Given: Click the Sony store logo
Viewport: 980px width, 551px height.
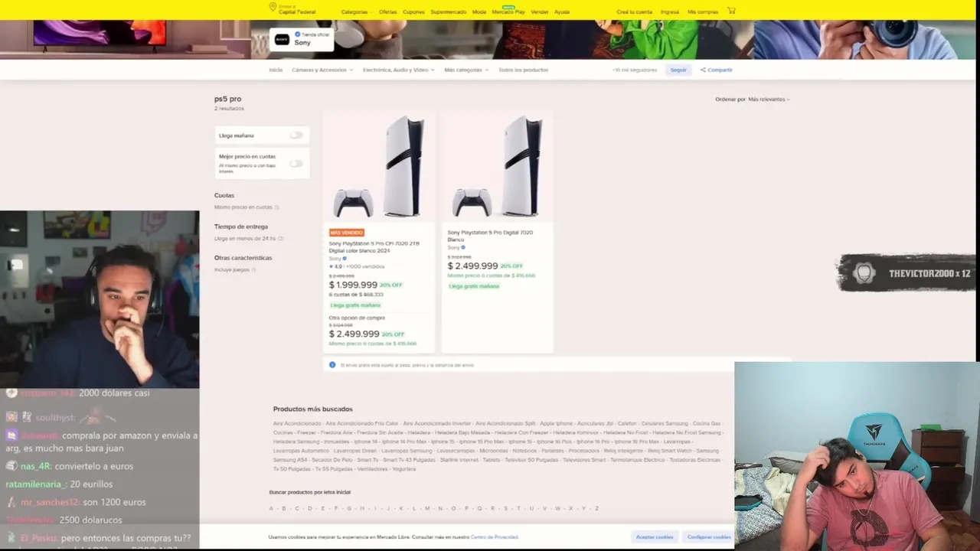Looking at the screenshot, I should 282,40.
